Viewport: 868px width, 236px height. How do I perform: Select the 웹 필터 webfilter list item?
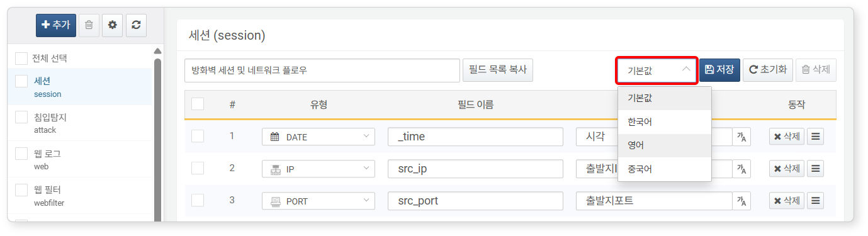(x=79, y=195)
